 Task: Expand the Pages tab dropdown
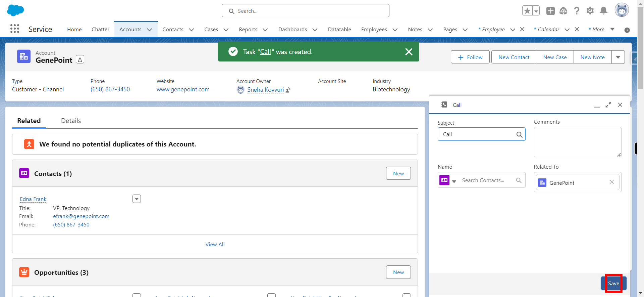(x=465, y=30)
